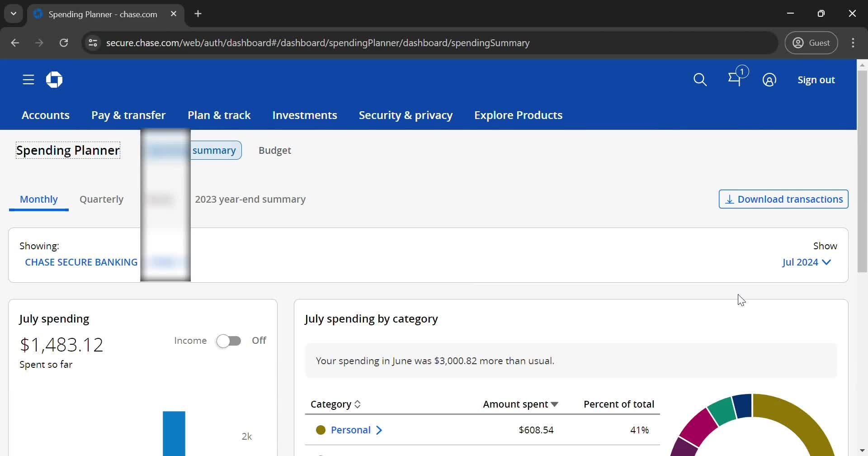This screenshot has width=868, height=456.
Task: Click the browser reload icon
Action: pos(64,43)
